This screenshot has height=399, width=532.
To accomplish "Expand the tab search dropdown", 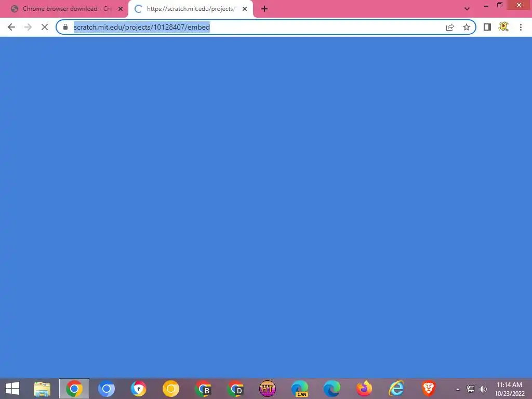I will point(467,9).
